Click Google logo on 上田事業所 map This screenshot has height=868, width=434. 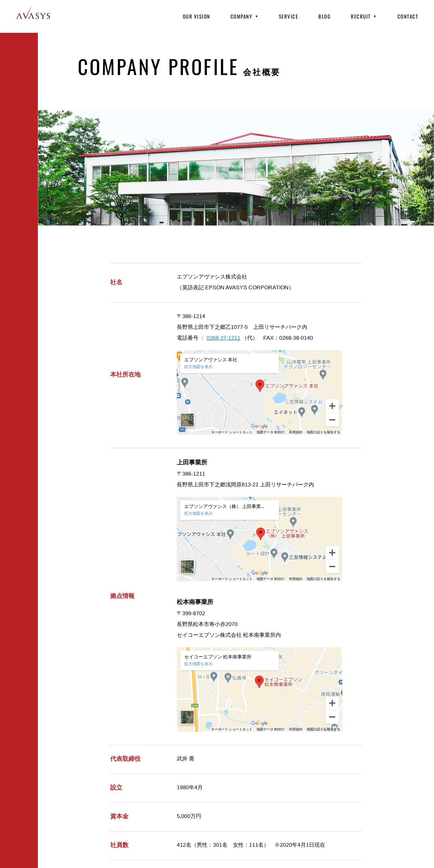tap(259, 573)
